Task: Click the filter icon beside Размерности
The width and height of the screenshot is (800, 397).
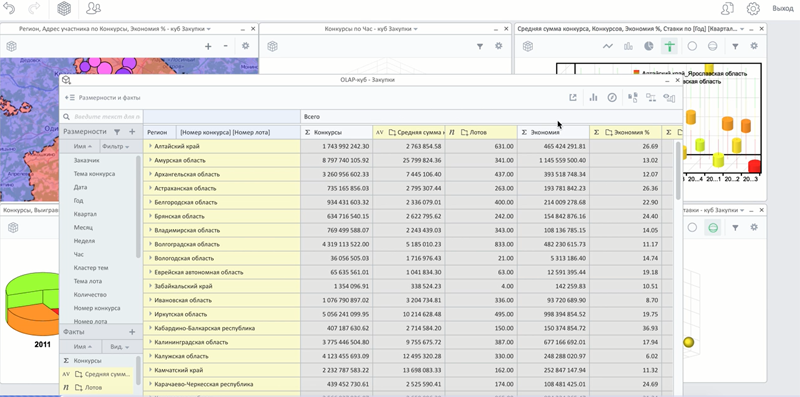Action: [x=117, y=132]
